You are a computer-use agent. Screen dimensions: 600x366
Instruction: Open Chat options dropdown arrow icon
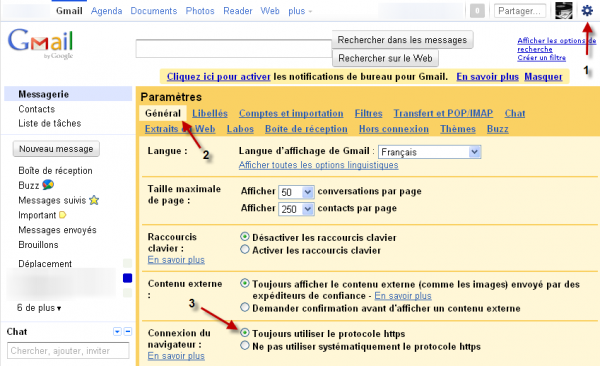[117, 332]
